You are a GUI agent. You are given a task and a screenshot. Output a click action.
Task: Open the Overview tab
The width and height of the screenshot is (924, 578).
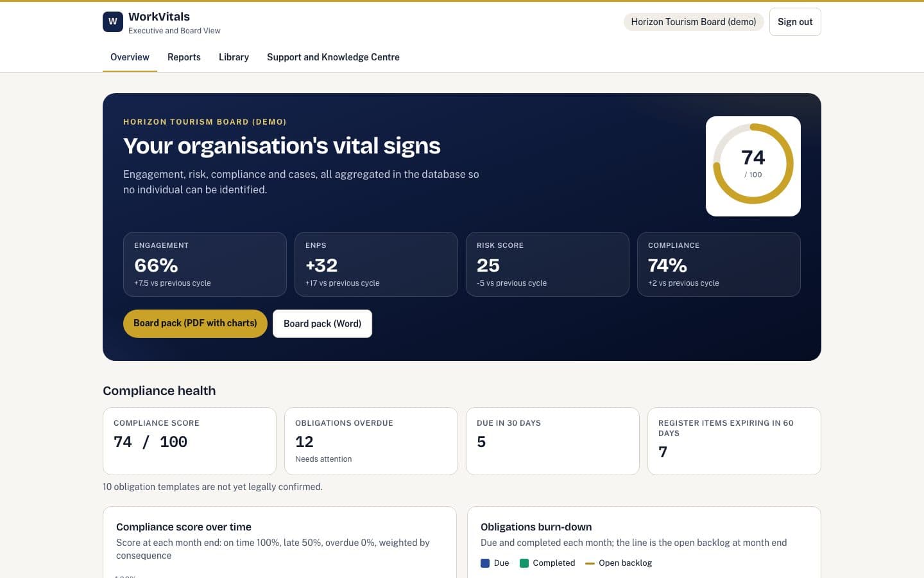130,57
